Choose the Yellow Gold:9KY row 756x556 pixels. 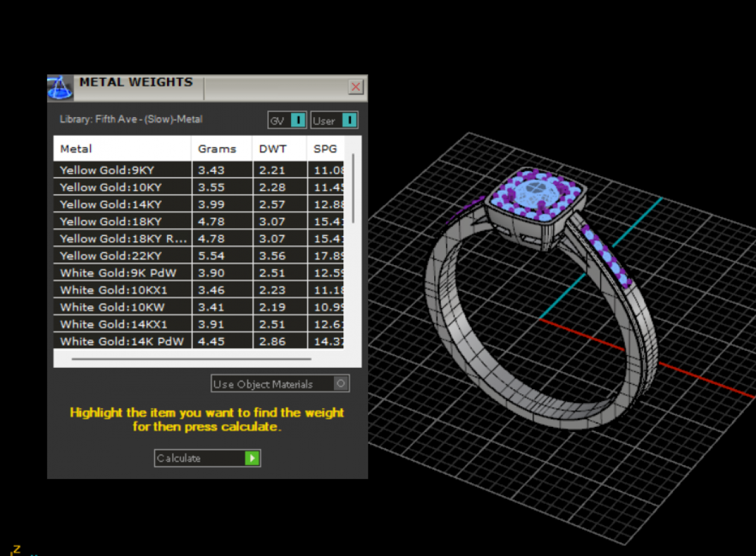point(108,170)
